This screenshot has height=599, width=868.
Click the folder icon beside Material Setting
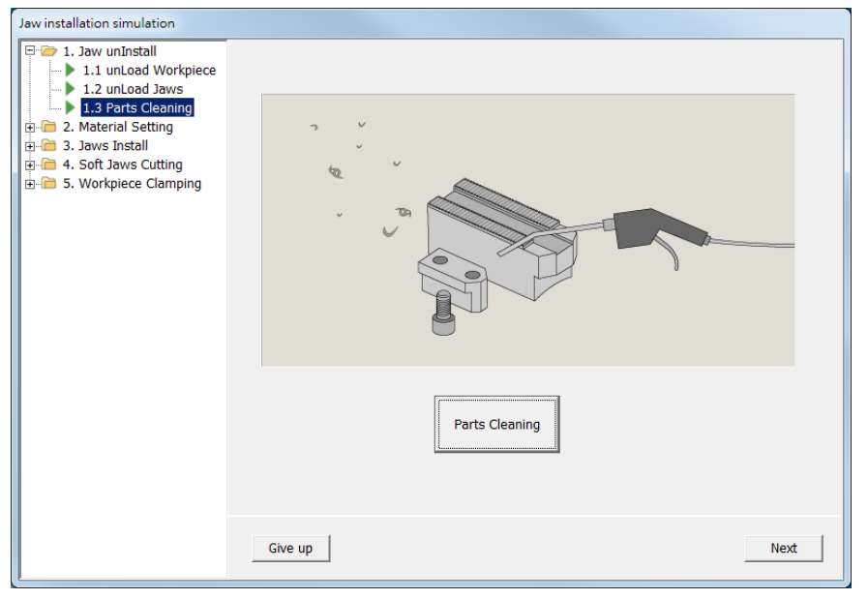[x=49, y=127]
